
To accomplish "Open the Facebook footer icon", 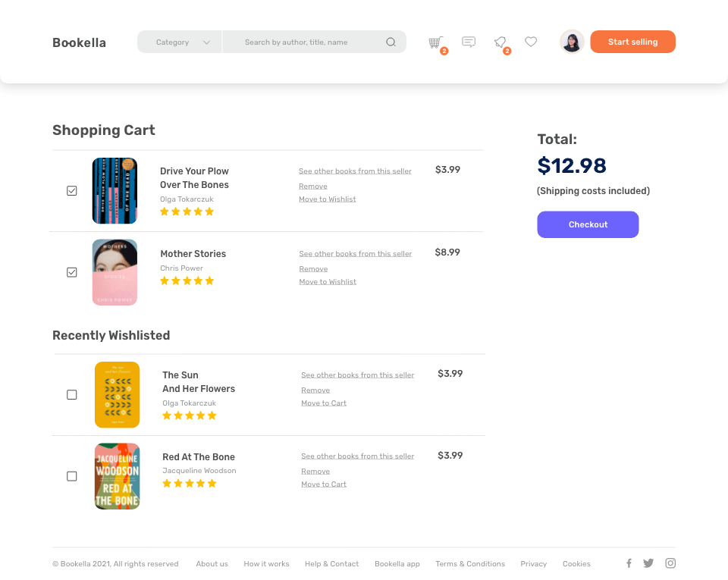I will [629, 563].
